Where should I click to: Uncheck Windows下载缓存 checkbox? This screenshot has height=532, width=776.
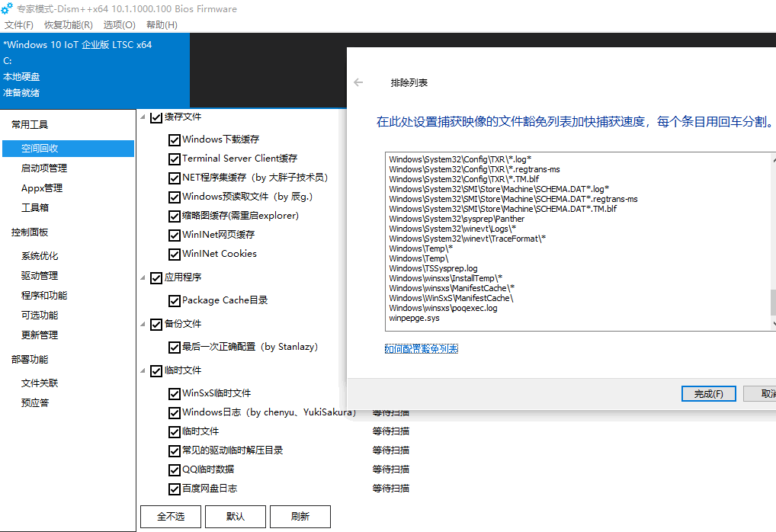pos(175,139)
